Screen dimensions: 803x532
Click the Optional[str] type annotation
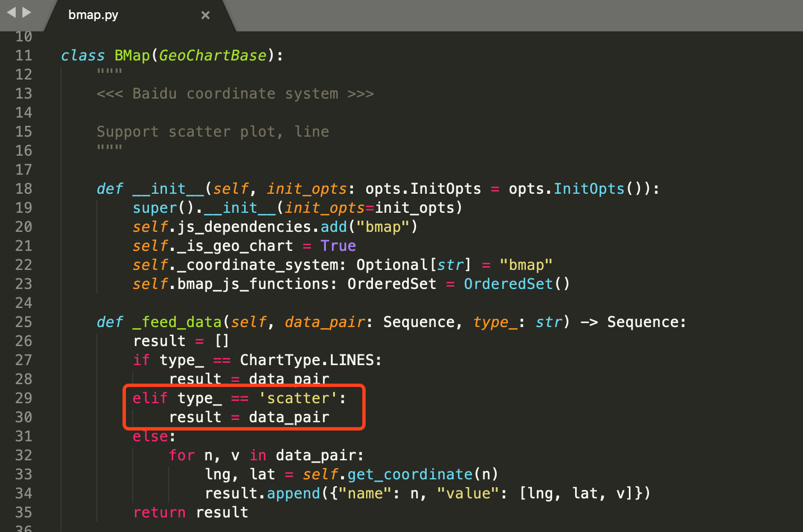tap(414, 265)
